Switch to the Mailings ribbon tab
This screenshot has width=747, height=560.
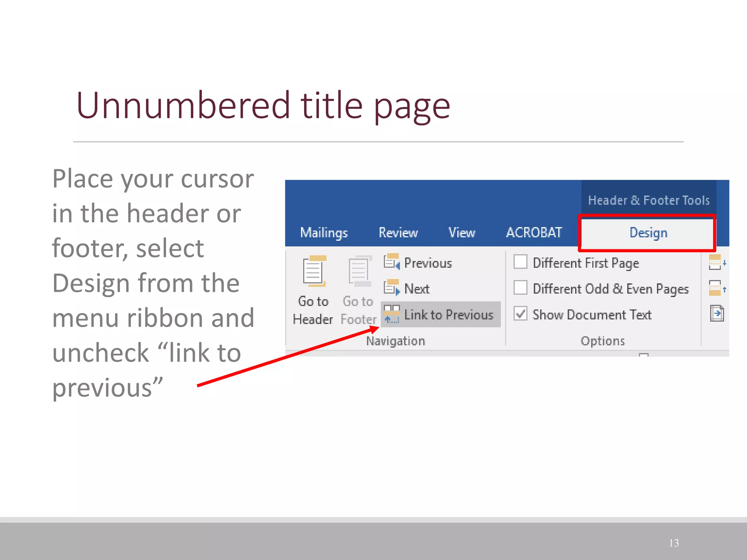(324, 233)
